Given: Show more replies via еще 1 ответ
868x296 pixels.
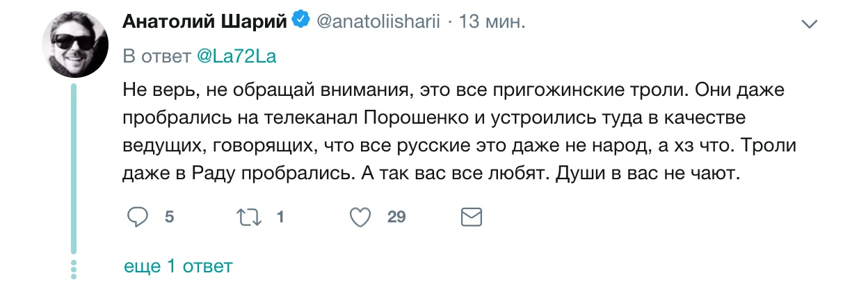Looking at the screenshot, I should 177,266.
